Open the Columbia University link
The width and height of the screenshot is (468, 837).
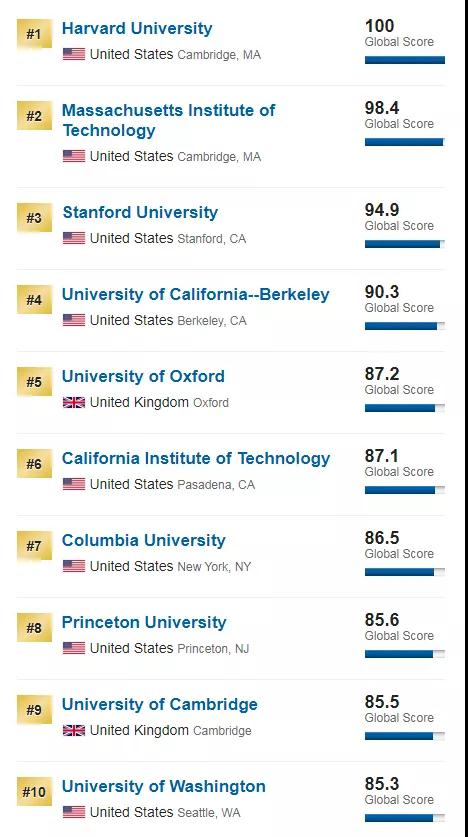(x=144, y=540)
